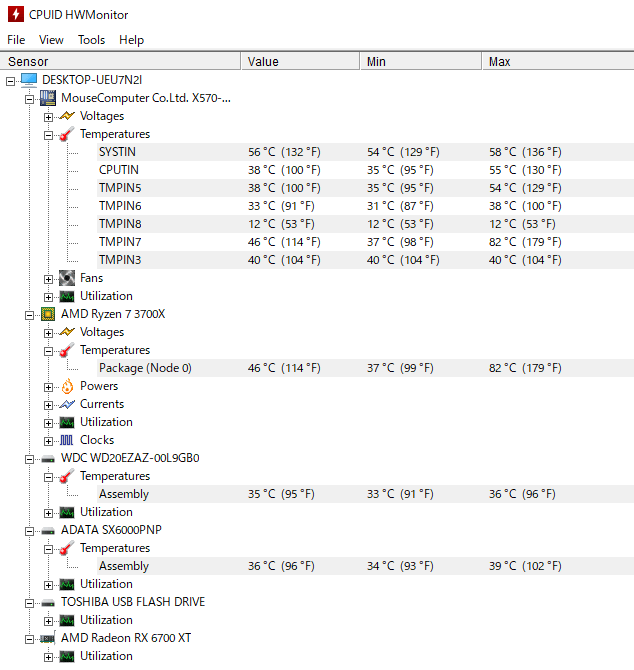Click the AMD Ryzen 7 3700X chip icon
Screen dimensions: 634x670
pos(48,314)
